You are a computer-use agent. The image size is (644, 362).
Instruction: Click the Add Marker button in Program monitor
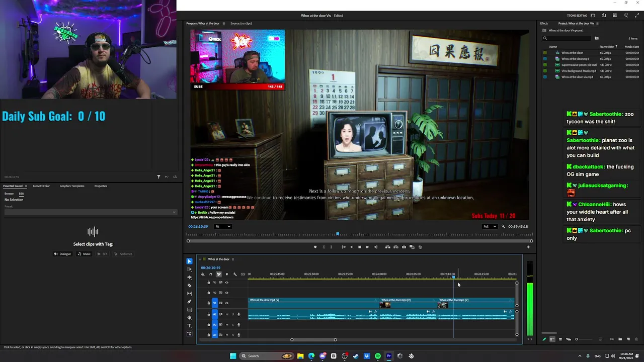[x=315, y=247]
